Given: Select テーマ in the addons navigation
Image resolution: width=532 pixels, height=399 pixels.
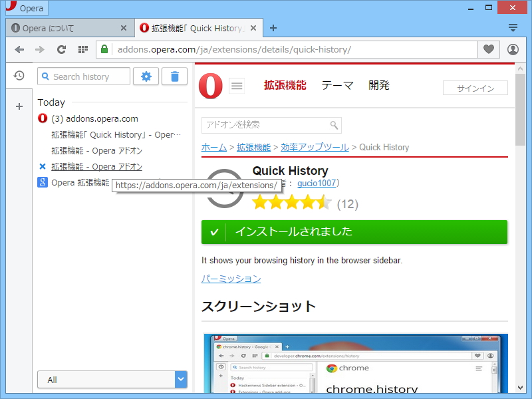Looking at the screenshot, I should (337, 85).
